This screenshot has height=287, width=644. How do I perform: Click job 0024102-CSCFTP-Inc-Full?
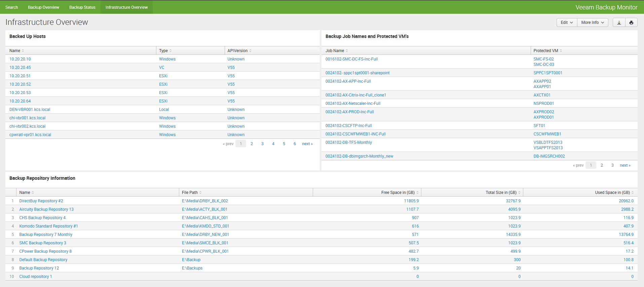[x=349, y=126]
